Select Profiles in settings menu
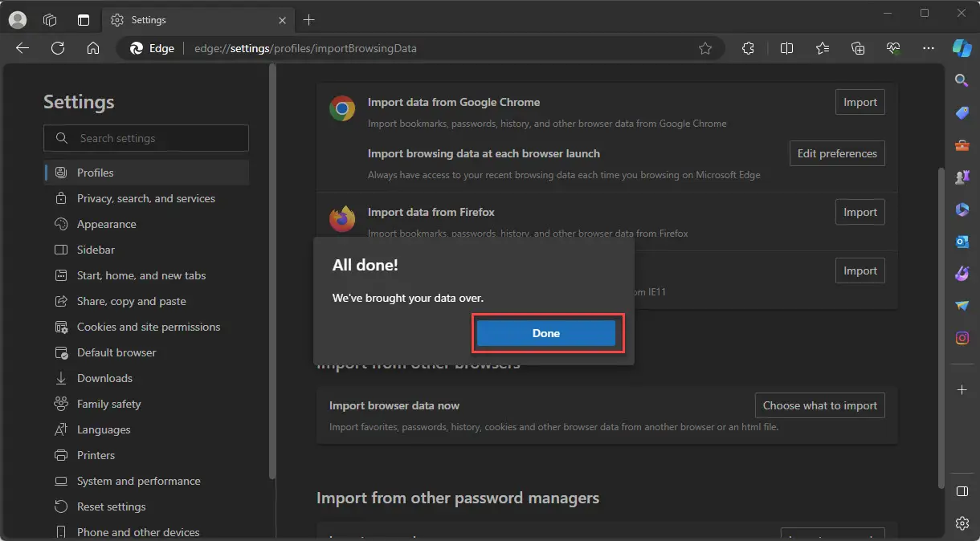Viewport: 980px width, 541px height. (x=146, y=173)
